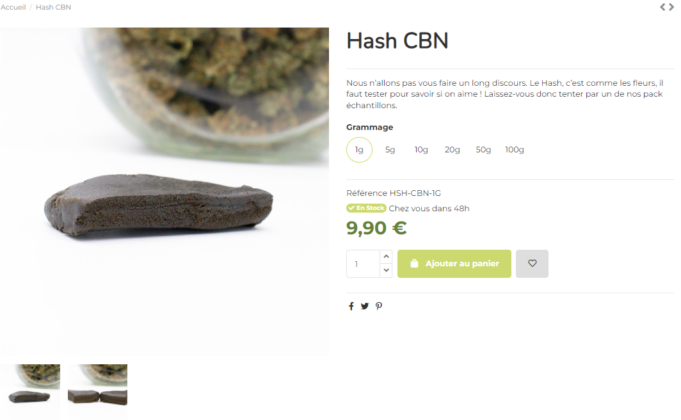Share product on Twitter icon
The width and height of the screenshot is (681, 420).
[365, 306]
